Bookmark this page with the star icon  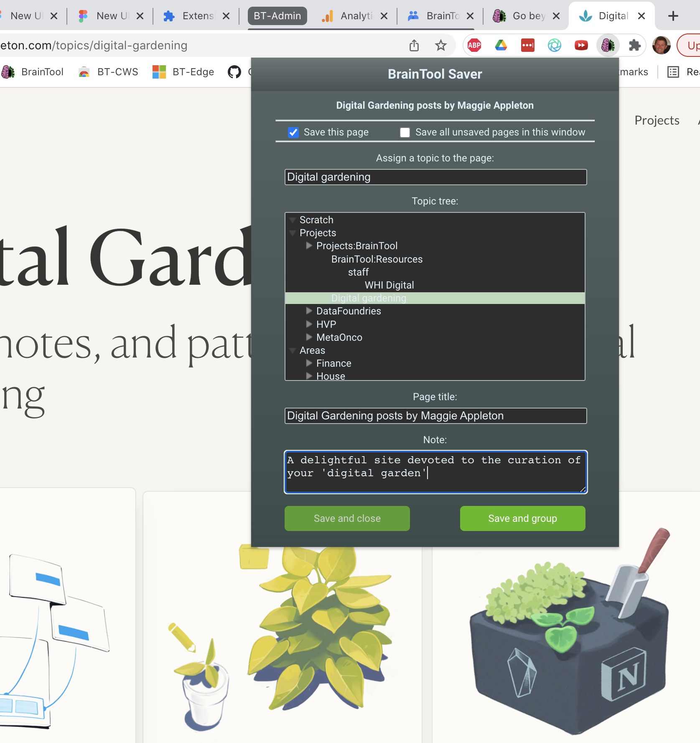(x=441, y=45)
